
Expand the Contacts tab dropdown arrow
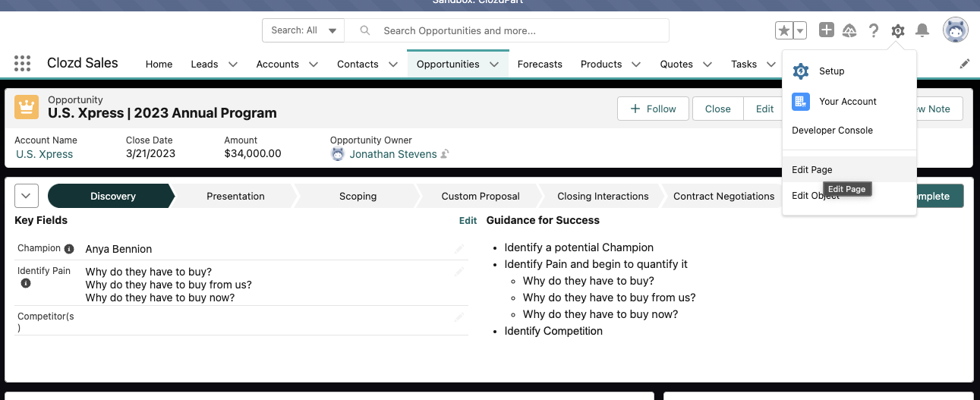pos(393,65)
